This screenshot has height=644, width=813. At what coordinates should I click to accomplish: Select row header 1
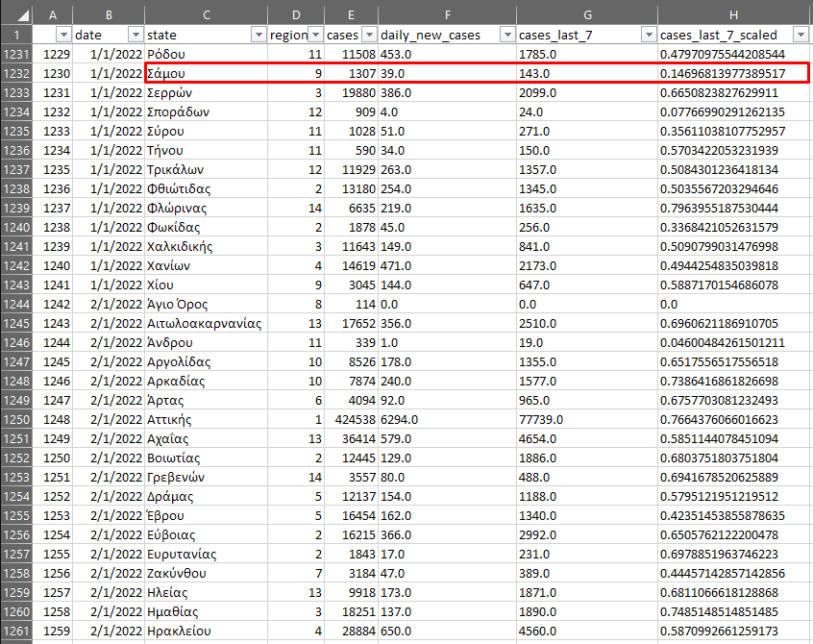click(x=16, y=35)
